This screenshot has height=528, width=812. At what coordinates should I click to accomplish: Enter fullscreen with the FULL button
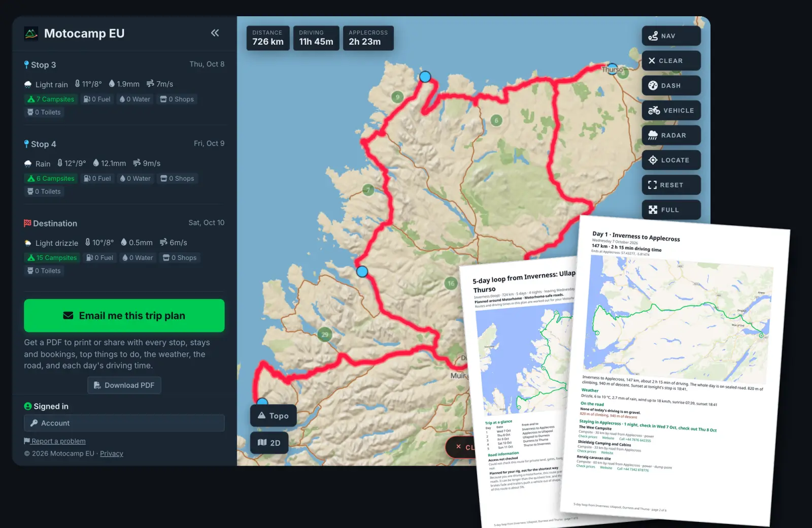671,210
